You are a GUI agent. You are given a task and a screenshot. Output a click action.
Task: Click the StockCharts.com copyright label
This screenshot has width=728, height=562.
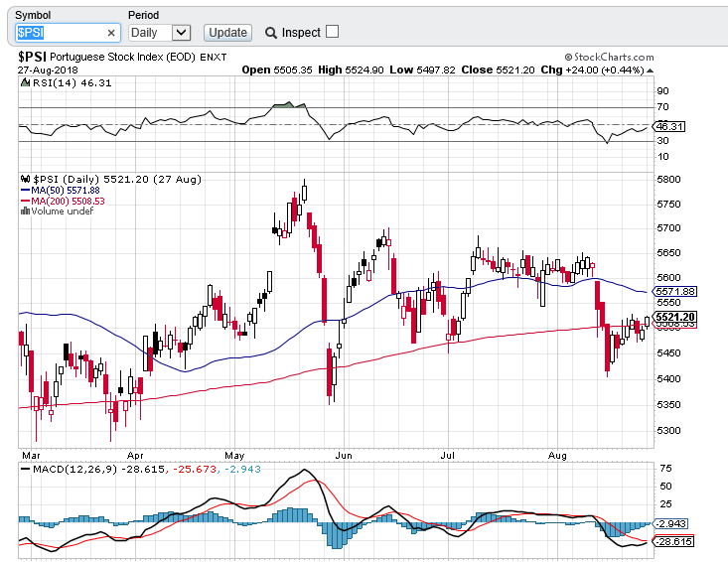(x=609, y=57)
